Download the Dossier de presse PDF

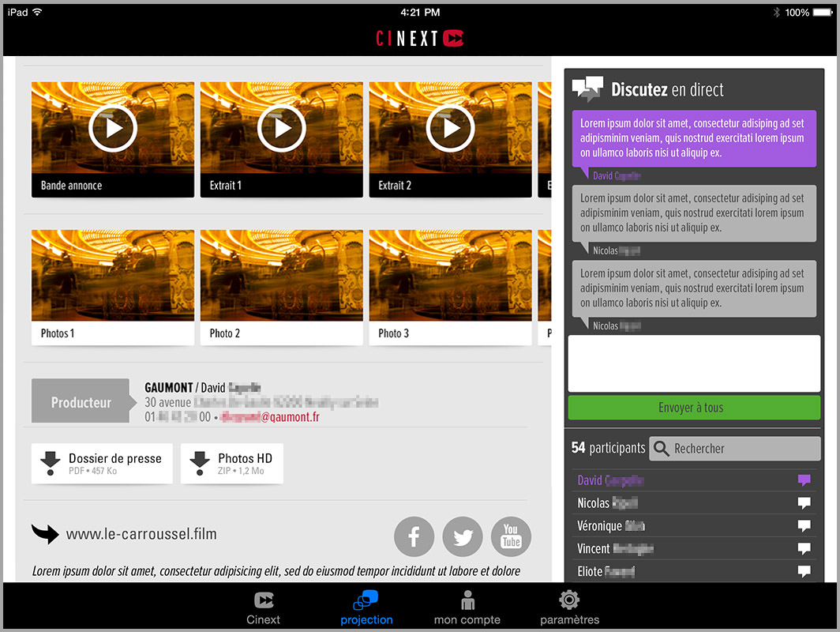102,463
